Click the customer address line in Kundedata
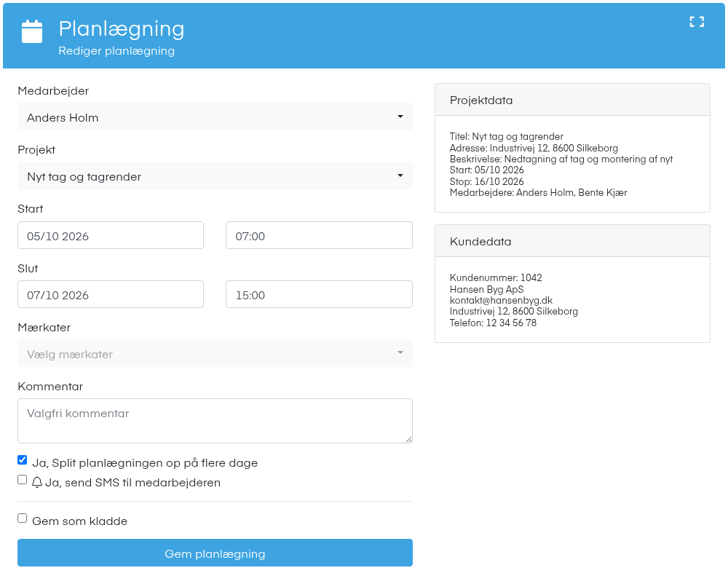 (x=514, y=311)
